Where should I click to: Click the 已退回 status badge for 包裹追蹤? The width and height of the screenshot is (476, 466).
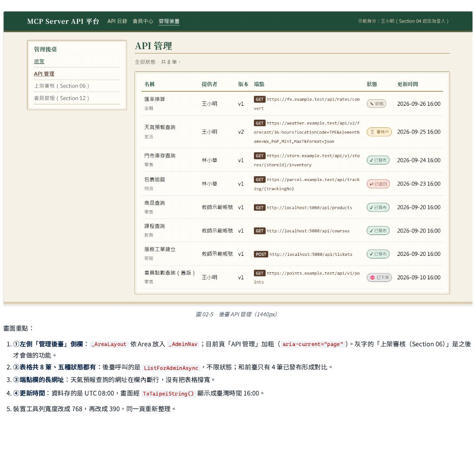(378, 184)
